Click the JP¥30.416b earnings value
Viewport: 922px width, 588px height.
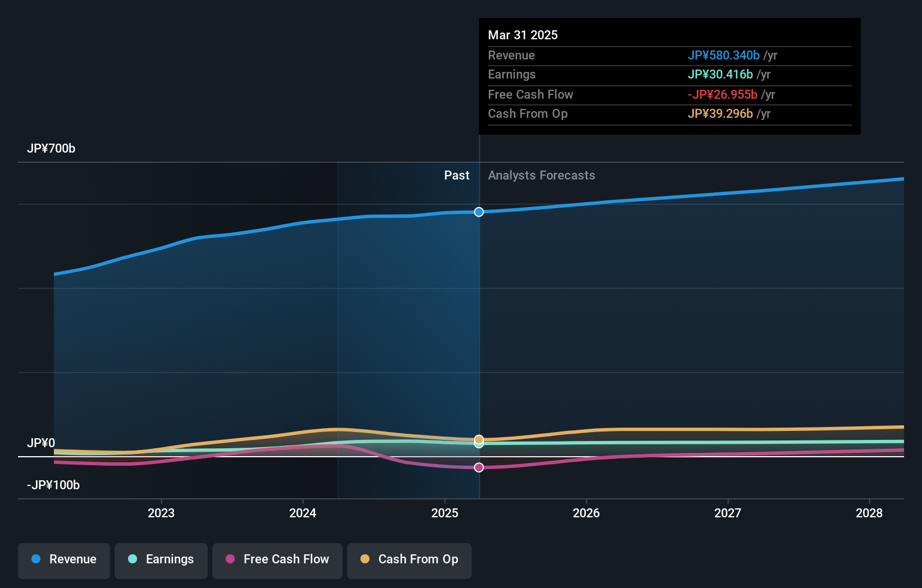tap(720, 75)
